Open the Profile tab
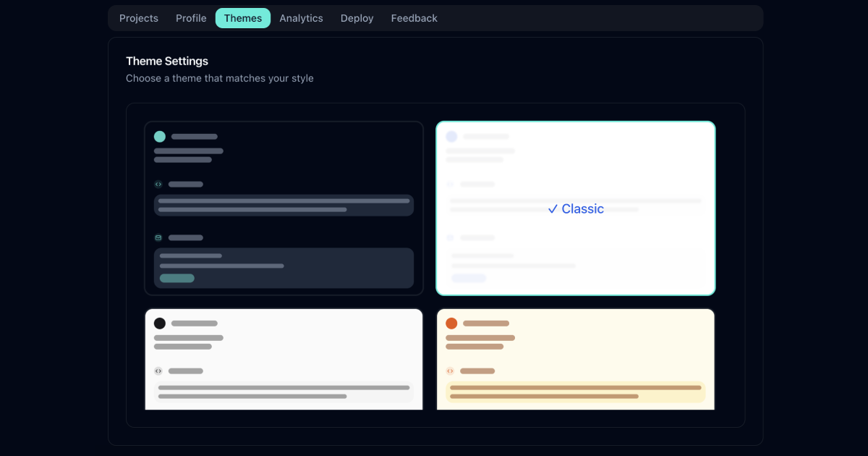Screen dimensions: 868x456 [x=190, y=18]
